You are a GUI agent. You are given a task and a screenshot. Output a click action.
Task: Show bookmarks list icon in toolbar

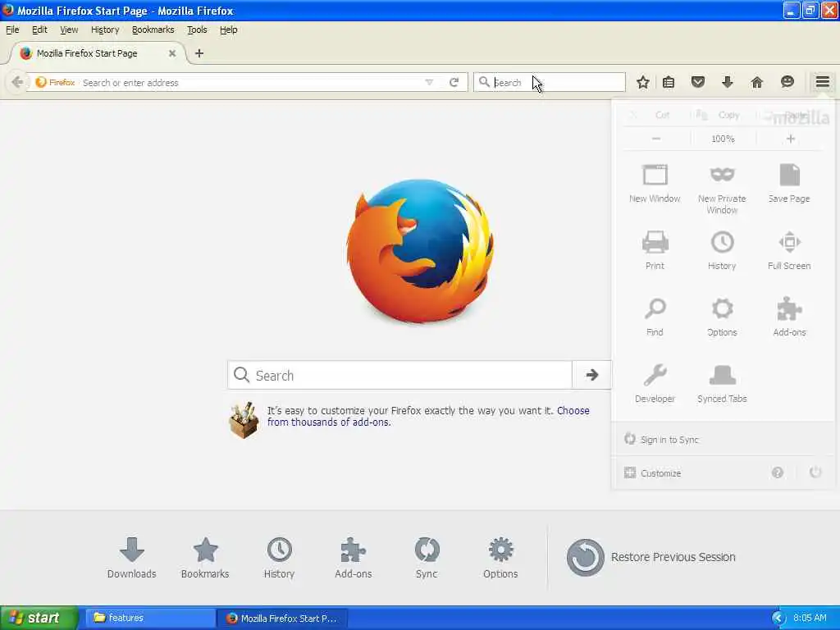pos(669,83)
